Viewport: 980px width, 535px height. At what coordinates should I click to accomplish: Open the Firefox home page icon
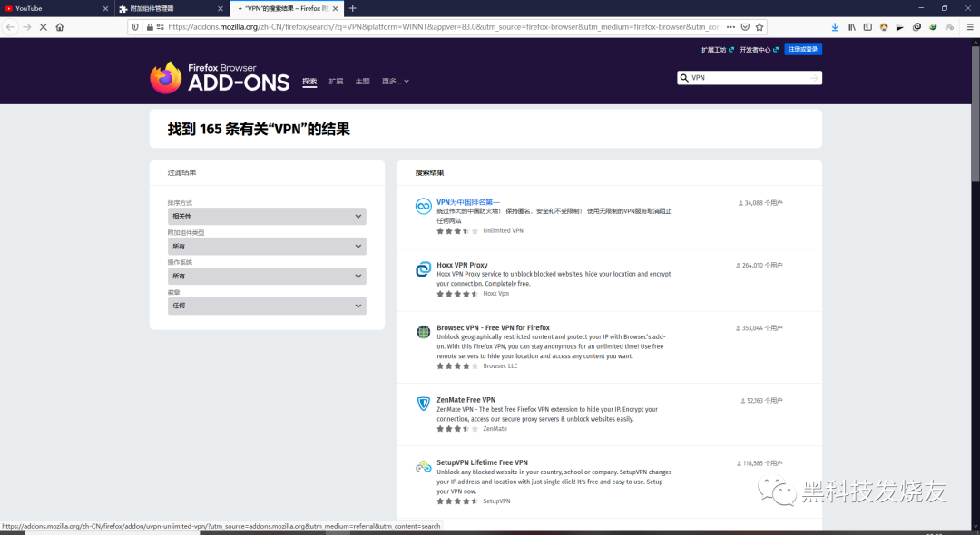coord(59,27)
